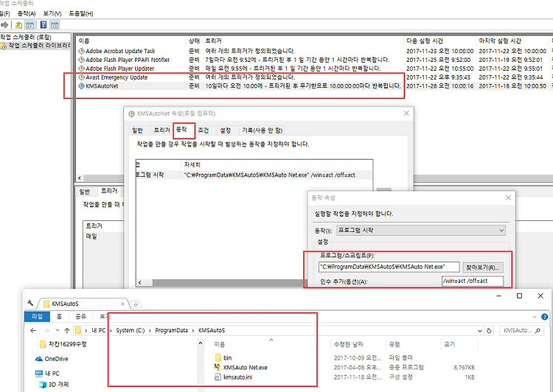The width and height of the screenshot is (553, 392).
Task: Click the 인수 추가(옵션) input field
Action: click(473, 281)
